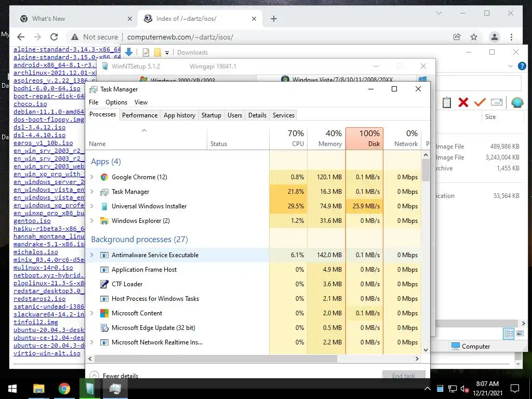532x399 pixels.
Task: Switch Explorer to details view
Action: (x=508, y=334)
